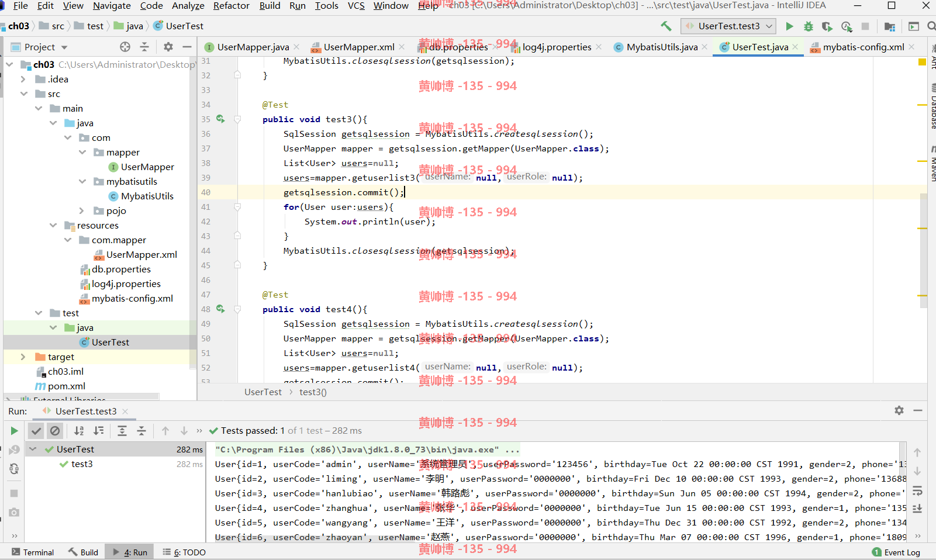
Task: Close the UserTest.test3 run tab
Action: tap(125, 412)
